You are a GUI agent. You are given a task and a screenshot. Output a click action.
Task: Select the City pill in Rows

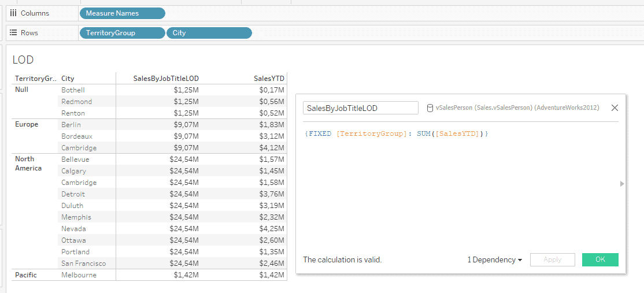click(209, 33)
